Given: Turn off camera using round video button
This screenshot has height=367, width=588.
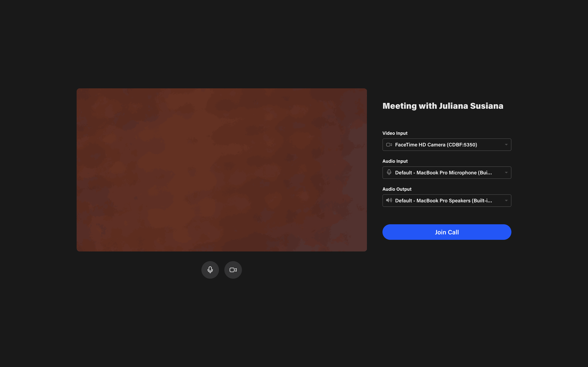Looking at the screenshot, I should [x=233, y=270].
